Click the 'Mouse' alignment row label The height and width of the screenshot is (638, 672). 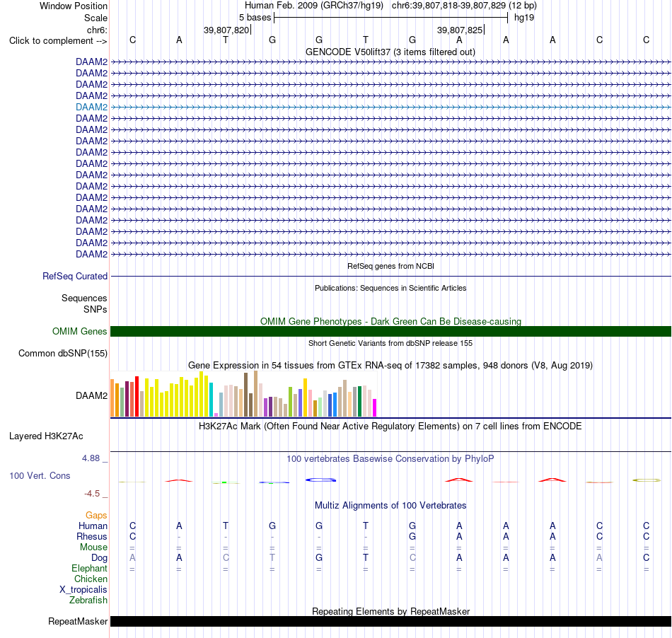coord(93,547)
